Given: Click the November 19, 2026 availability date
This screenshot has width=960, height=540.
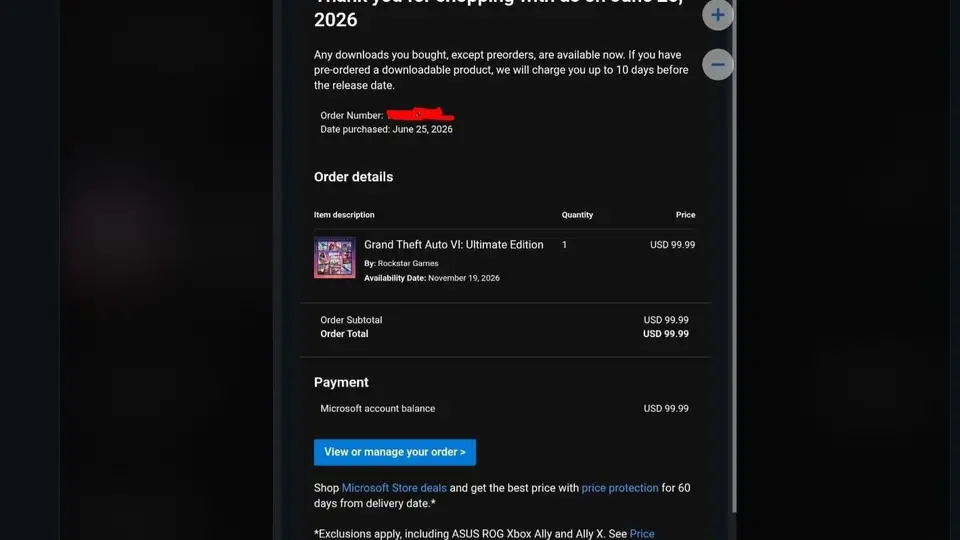Looking at the screenshot, I should [463, 278].
